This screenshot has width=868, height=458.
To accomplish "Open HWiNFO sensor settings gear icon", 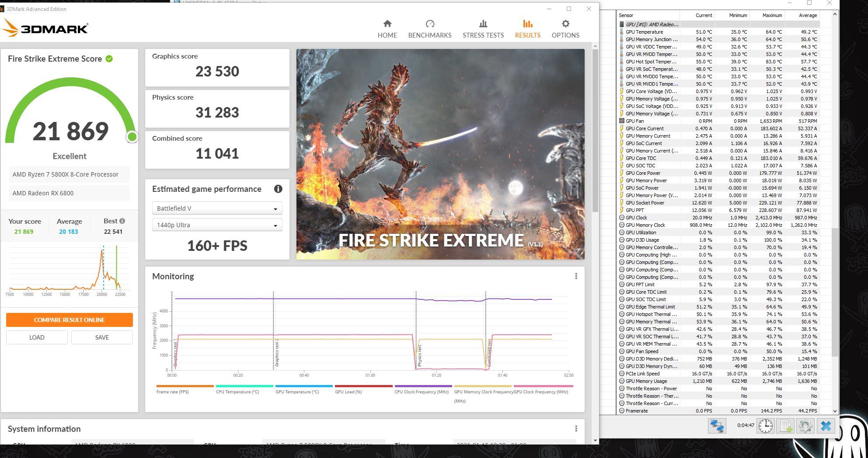I will (x=805, y=426).
